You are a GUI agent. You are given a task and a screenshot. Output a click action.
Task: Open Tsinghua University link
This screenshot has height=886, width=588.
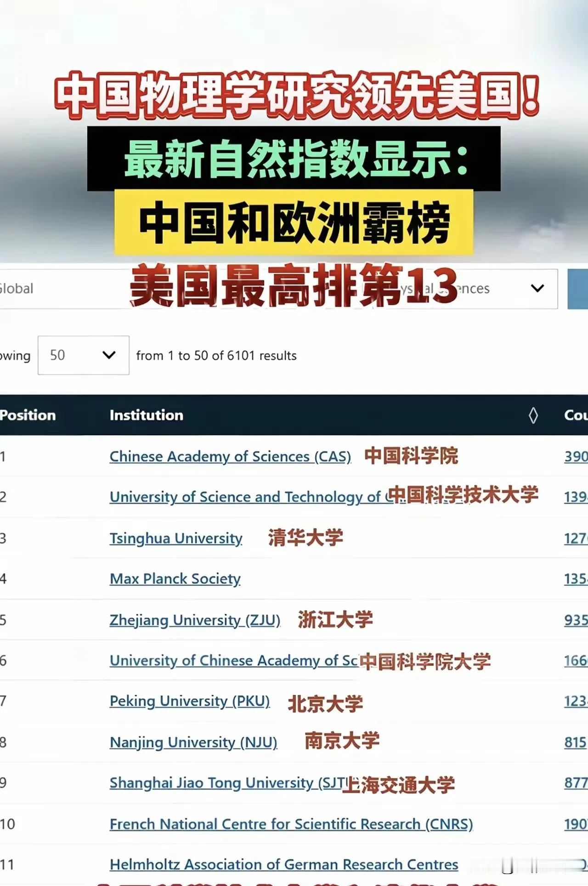[176, 538]
